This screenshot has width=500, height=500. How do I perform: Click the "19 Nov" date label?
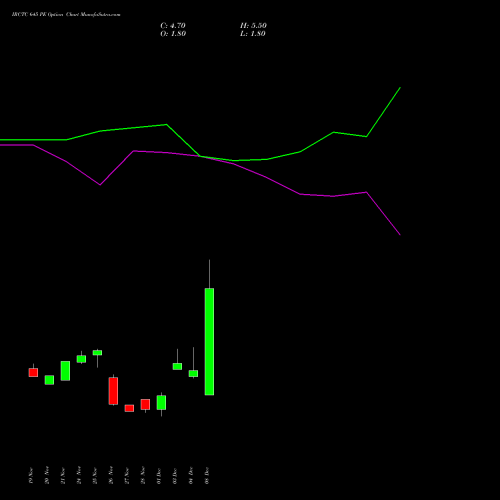31,476
